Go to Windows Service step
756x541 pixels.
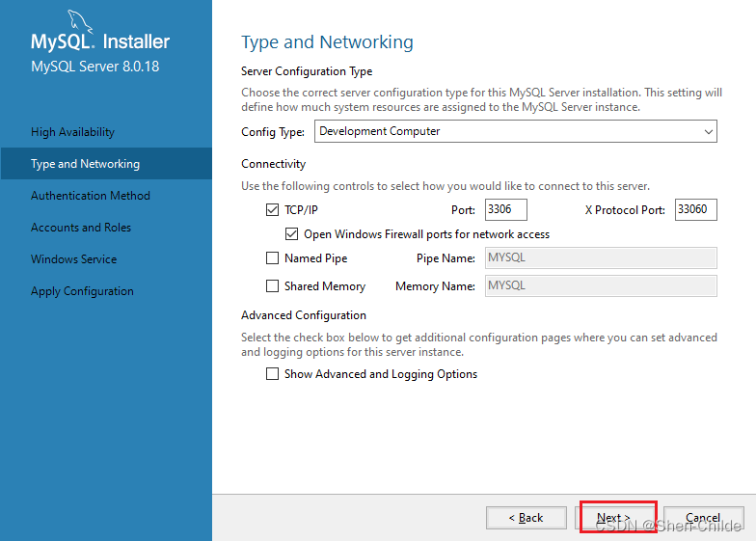click(73, 258)
